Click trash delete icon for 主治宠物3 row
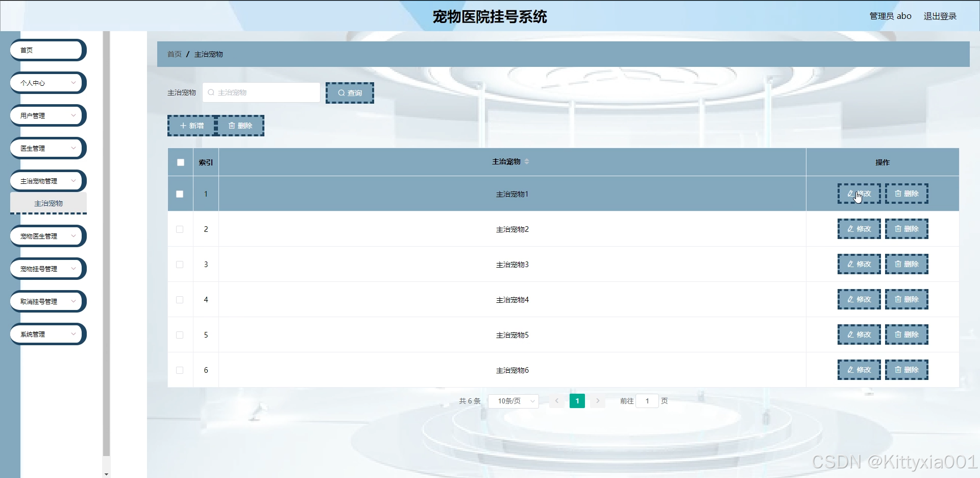The height and width of the screenshot is (478, 980). tap(906, 264)
